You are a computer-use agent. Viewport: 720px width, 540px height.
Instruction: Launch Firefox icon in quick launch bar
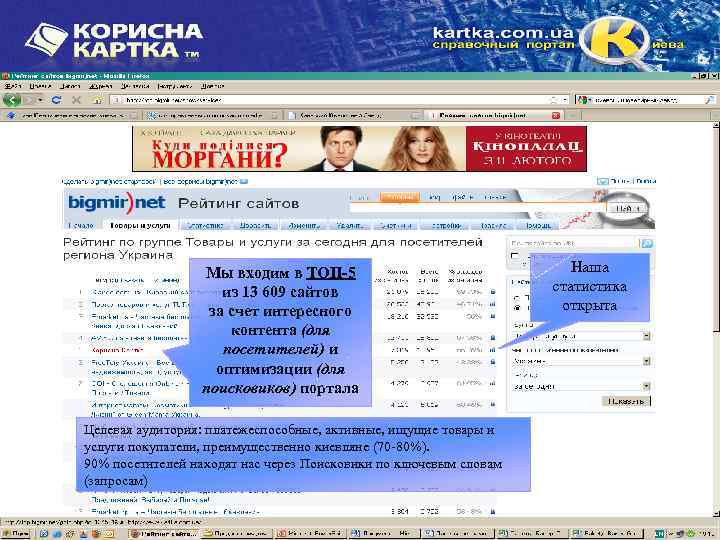coord(96,534)
